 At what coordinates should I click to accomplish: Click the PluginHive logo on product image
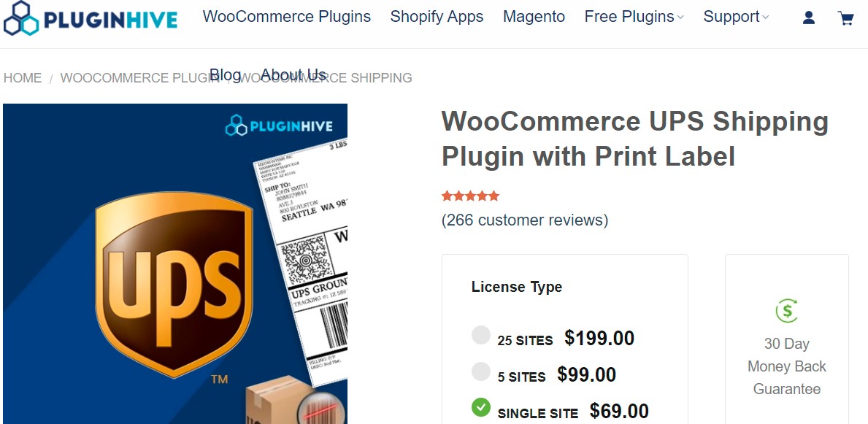(x=279, y=126)
